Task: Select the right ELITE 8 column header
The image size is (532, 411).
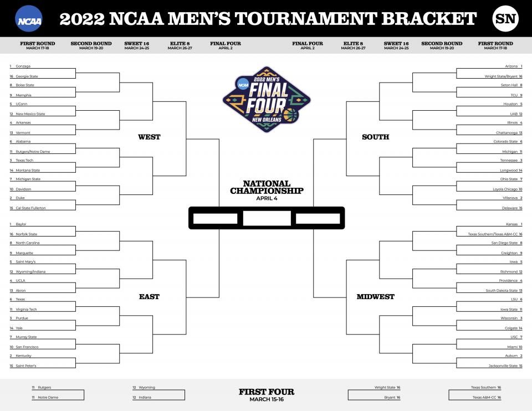Action: pos(353,45)
